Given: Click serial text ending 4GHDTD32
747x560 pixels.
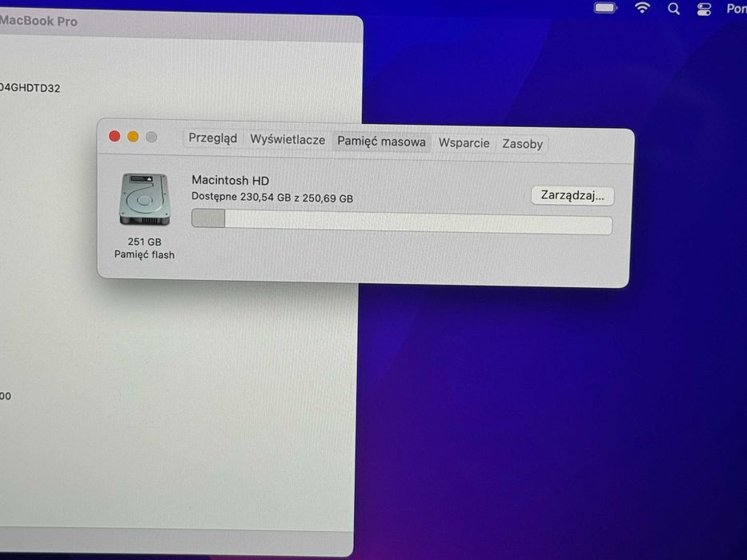Looking at the screenshot, I should click(x=30, y=88).
